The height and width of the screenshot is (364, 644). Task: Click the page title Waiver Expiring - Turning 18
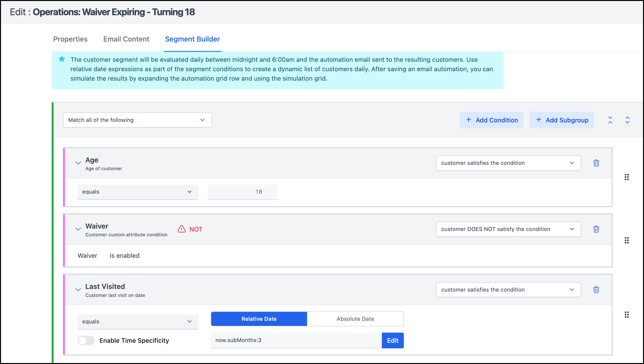tap(114, 12)
